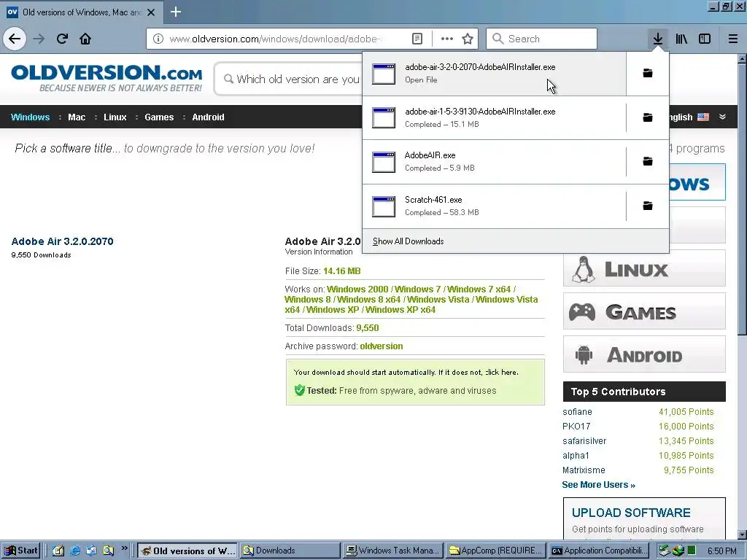Click 'click here' to start download manually
Image resolution: width=747 pixels, height=560 pixels.
pyautogui.click(x=502, y=373)
